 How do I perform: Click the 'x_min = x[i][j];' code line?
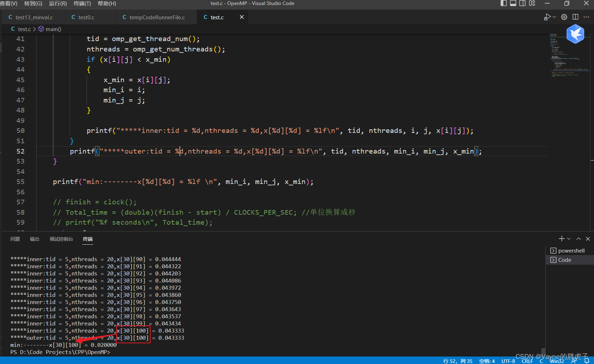coord(137,80)
